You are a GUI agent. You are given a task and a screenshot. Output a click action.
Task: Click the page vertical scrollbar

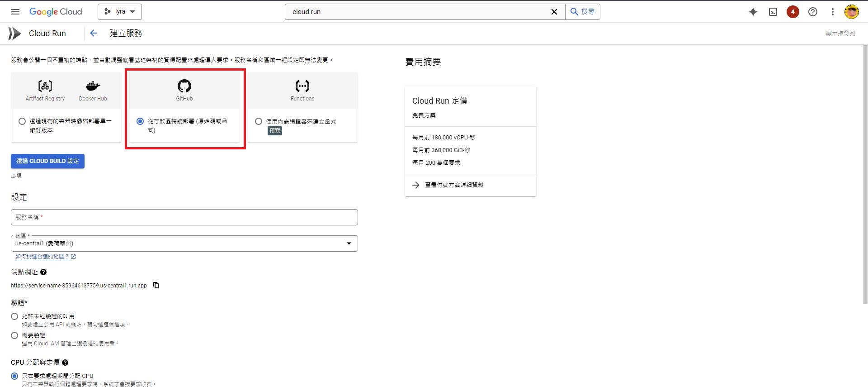(865, 174)
